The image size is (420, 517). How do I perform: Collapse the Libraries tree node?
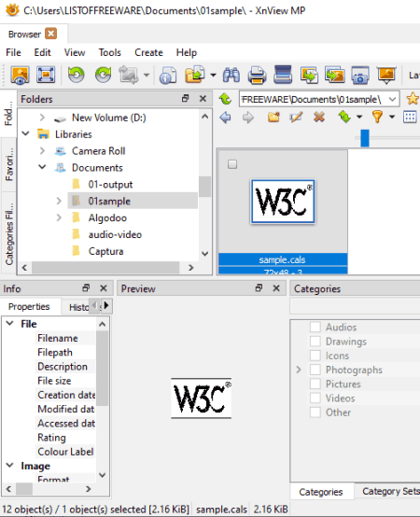tap(25, 133)
